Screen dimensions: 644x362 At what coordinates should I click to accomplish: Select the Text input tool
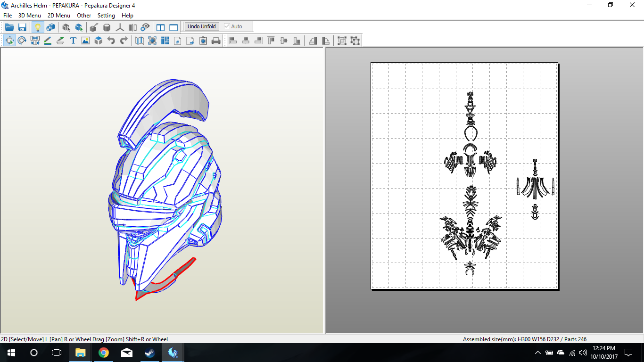(x=73, y=41)
